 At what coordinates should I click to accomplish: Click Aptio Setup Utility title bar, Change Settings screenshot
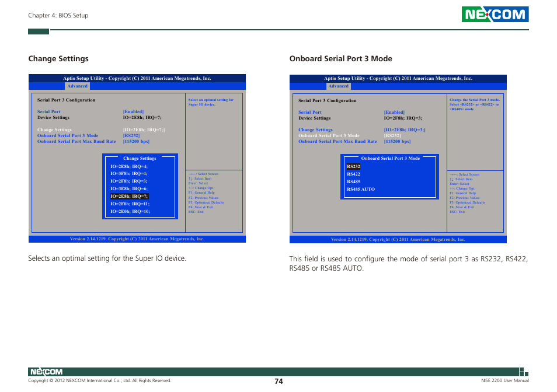pyautogui.click(x=137, y=78)
